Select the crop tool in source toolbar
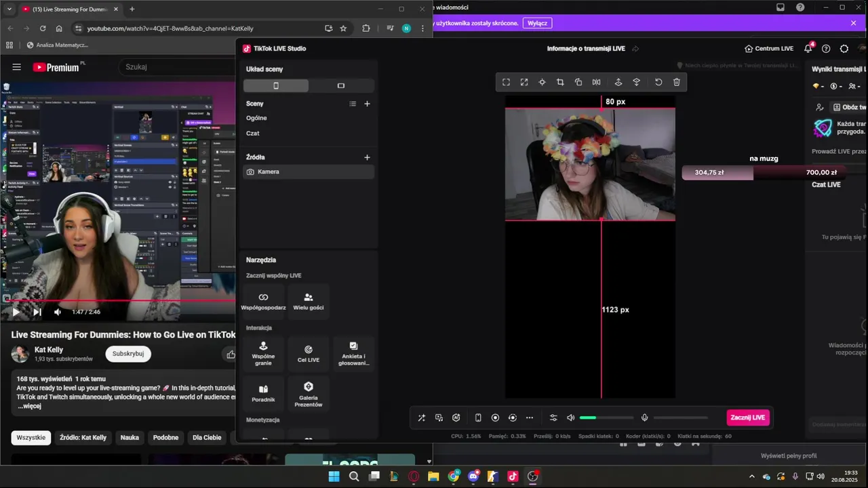The height and width of the screenshot is (488, 868). (560, 82)
